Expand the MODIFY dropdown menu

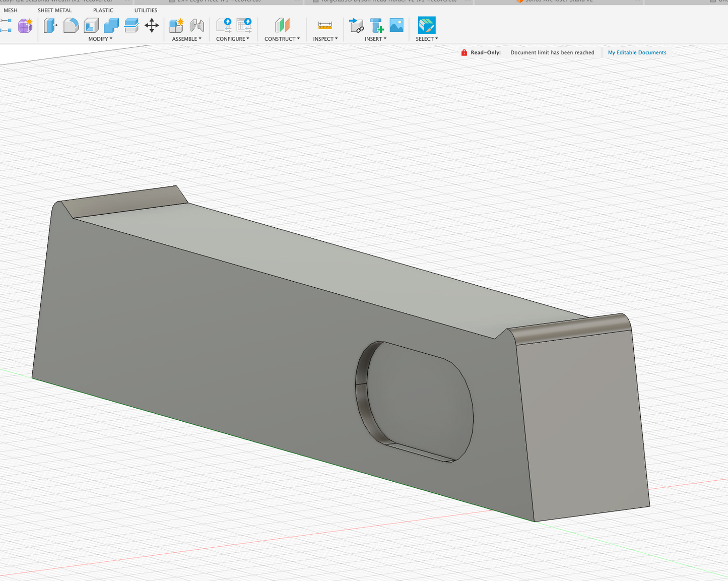pyautogui.click(x=100, y=39)
